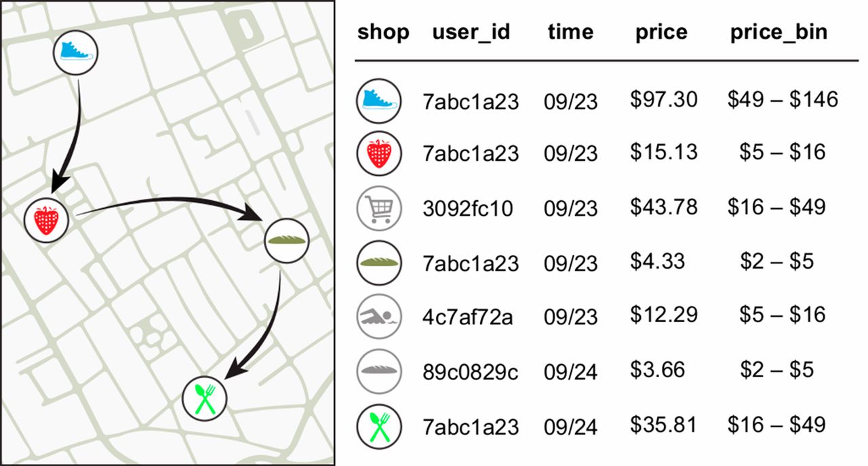Select user ID 4c7af72a

coord(468,317)
